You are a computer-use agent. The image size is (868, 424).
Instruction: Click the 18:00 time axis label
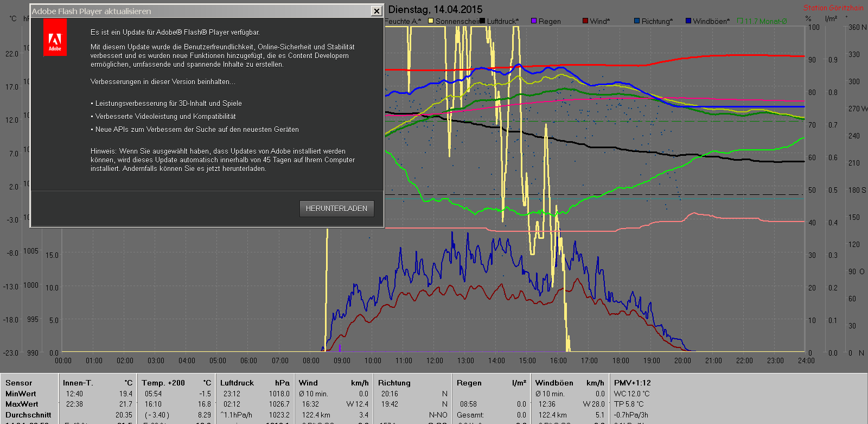[x=621, y=360]
